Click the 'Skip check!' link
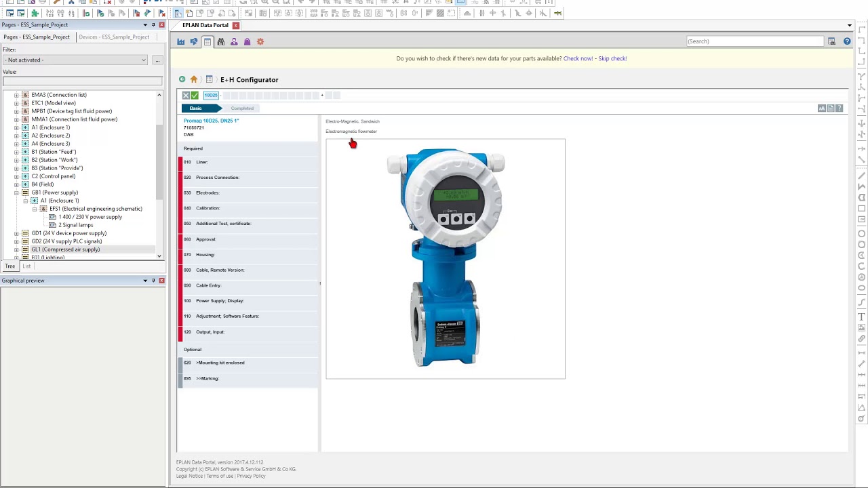The width and height of the screenshot is (868, 488). [612, 58]
